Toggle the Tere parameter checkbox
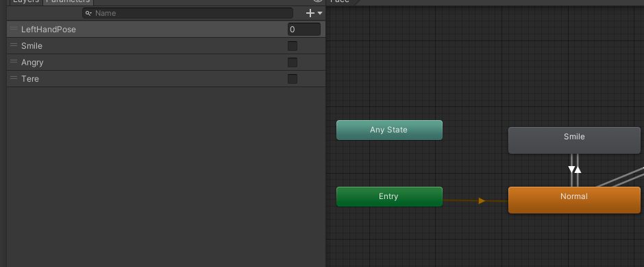Viewport: 644px width, 267px height. coord(293,78)
